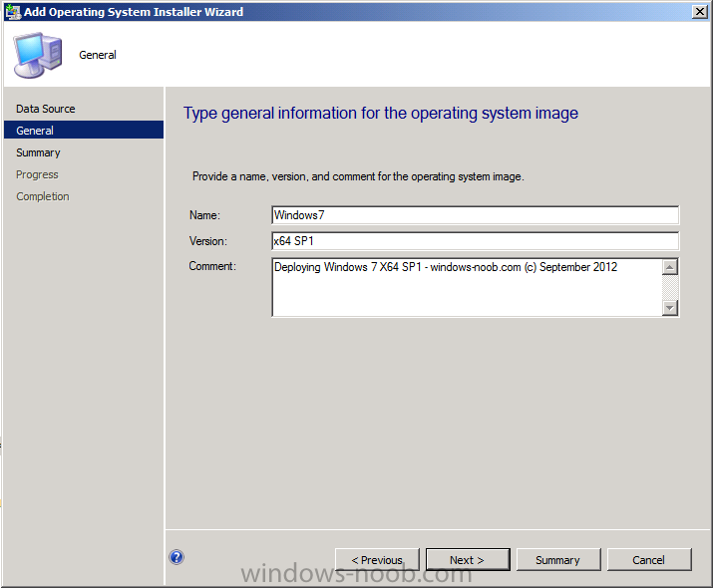Click into the Comment text box

coord(467,287)
